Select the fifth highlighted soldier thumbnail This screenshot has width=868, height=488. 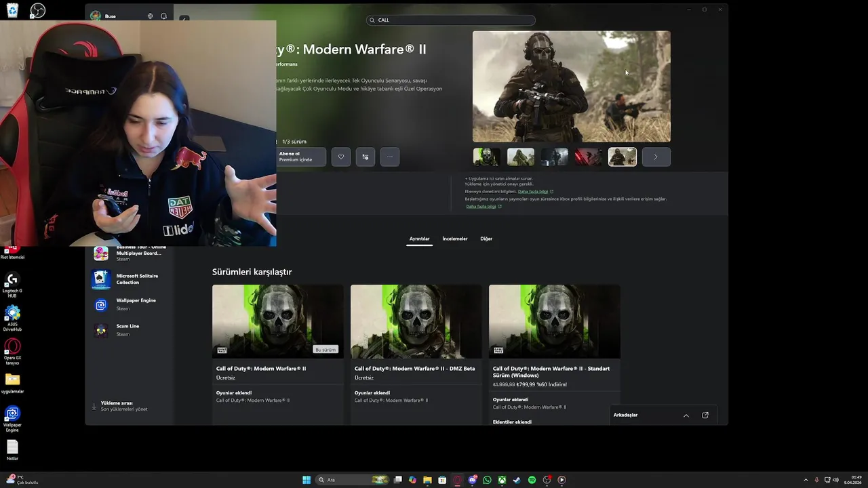coord(623,157)
